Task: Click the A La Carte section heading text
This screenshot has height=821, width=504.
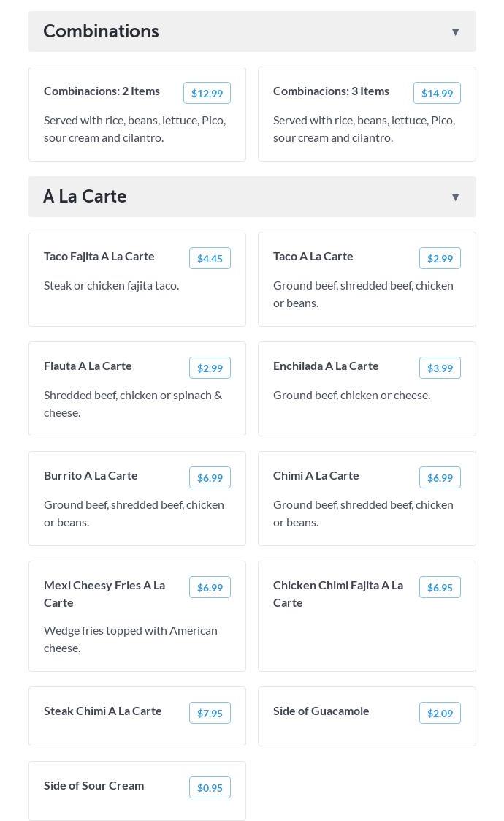Action: (85, 197)
